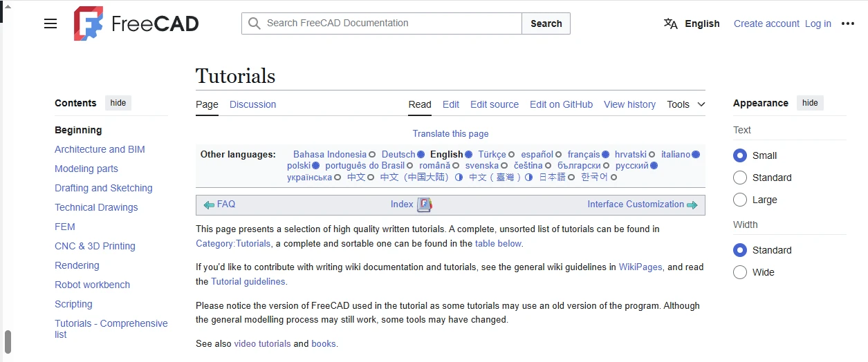Click the half-filled dot after 中文(中国大陆)
Viewport: 868px width, 362px height.
(459, 177)
